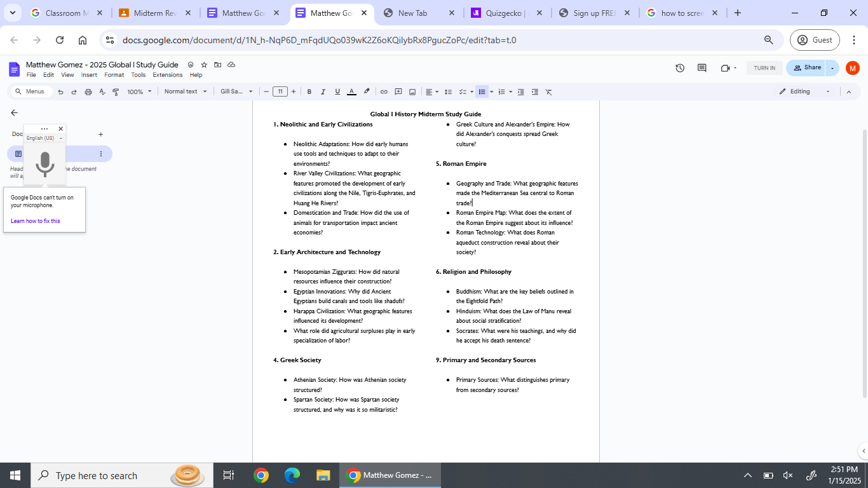Switch to the Midterm Rev browser tab
The width and height of the screenshot is (868, 488).
(x=155, y=13)
